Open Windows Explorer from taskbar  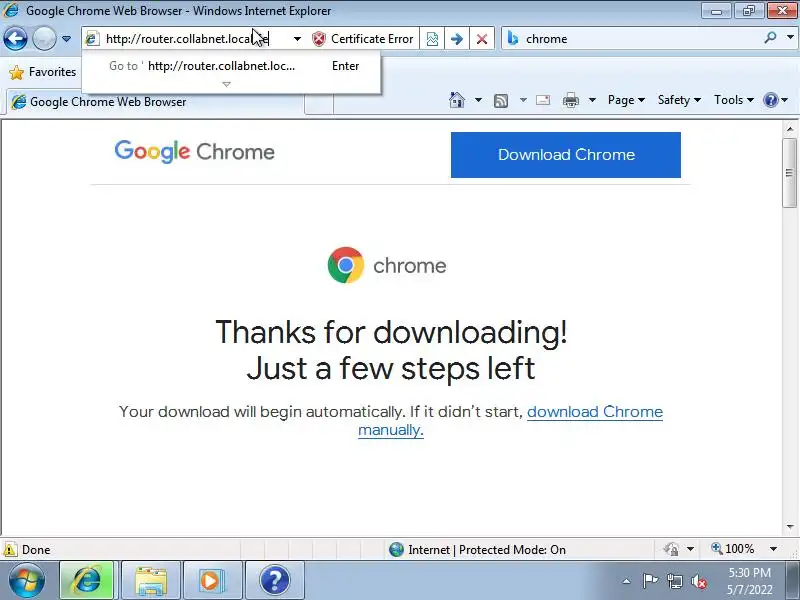(x=151, y=580)
